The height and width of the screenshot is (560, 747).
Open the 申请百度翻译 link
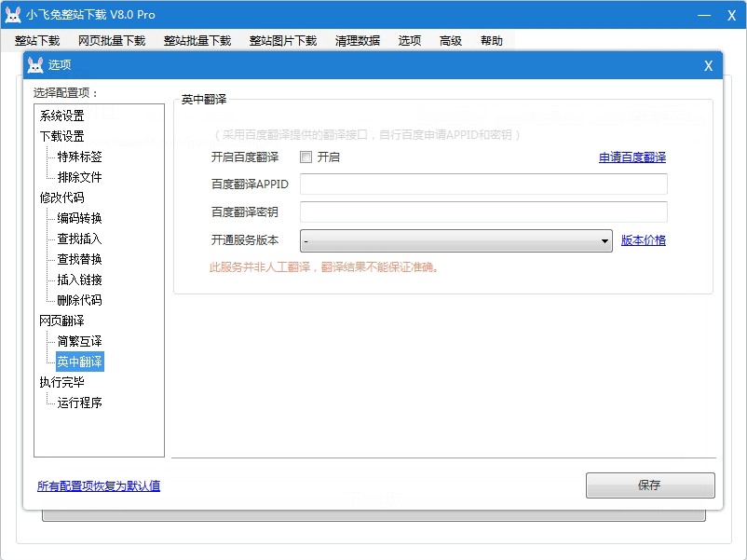pos(632,157)
